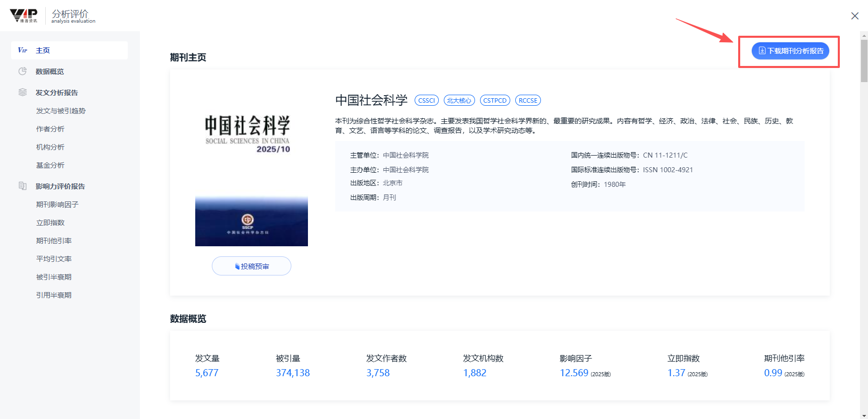This screenshot has width=868, height=419.
Task: Click the ISSN 1002-4921 text
Action: tap(668, 170)
